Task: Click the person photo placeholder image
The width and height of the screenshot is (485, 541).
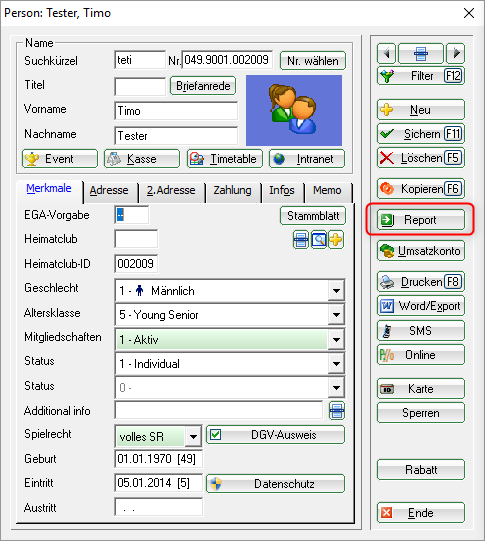Action: tap(294, 110)
